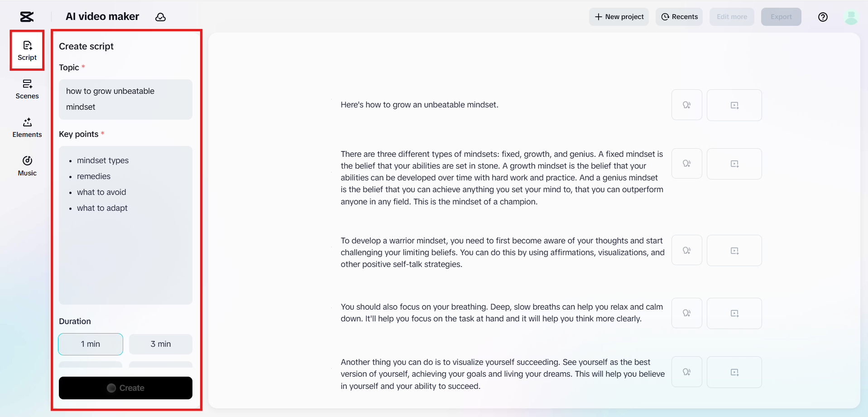The width and height of the screenshot is (868, 417).
Task: Add voiceover to the warrior mindset paragraph
Action: tap(686, 250)
